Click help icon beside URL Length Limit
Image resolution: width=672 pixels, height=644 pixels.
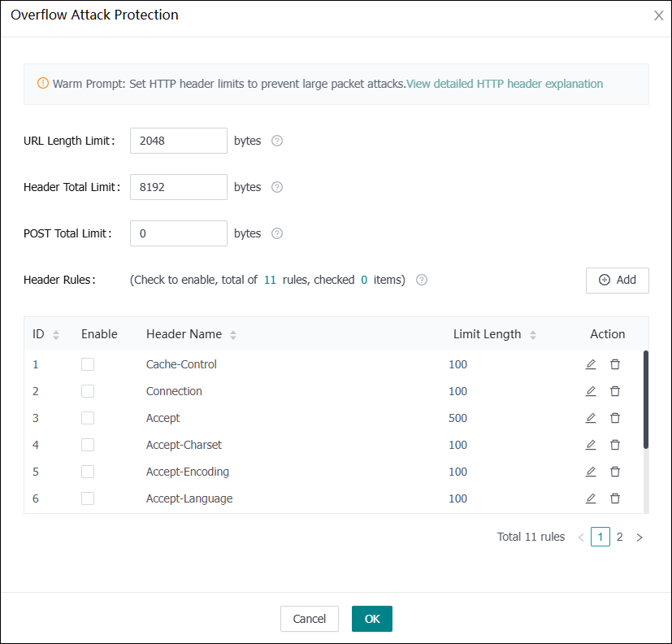coord(277,141)
